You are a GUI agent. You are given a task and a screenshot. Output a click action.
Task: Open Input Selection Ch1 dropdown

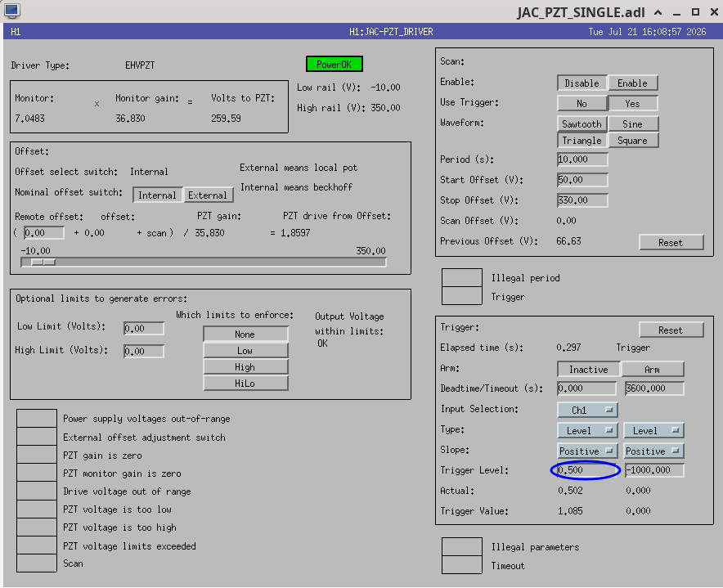tap(587, 410)
